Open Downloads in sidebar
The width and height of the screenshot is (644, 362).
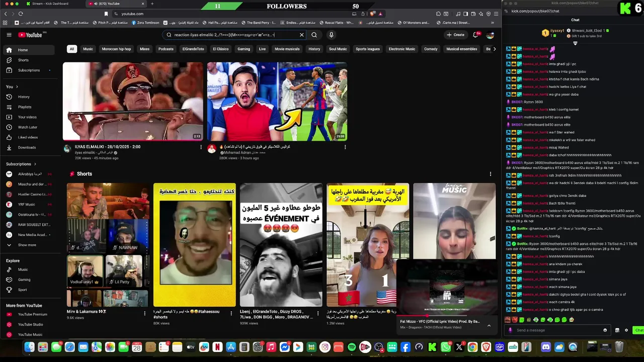point(29,147)
